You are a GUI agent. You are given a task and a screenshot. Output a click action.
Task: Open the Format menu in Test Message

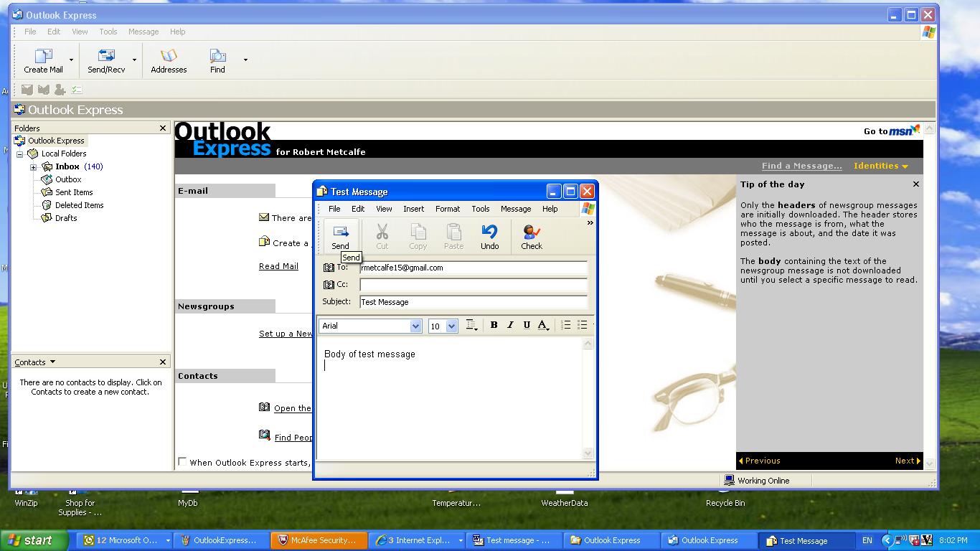pyautogui.click(x=447, y=209)
